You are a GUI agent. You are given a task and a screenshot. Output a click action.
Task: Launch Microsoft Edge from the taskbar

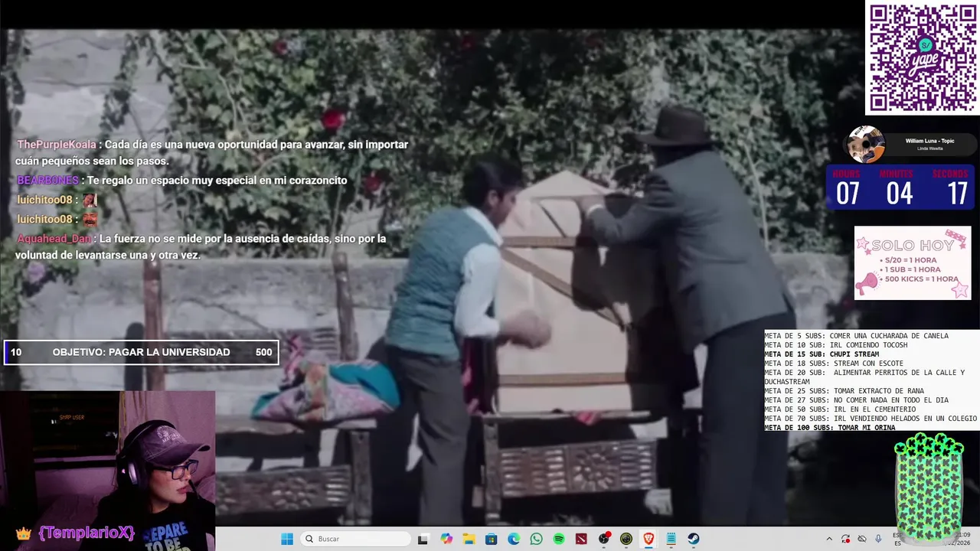click(514, 539)
